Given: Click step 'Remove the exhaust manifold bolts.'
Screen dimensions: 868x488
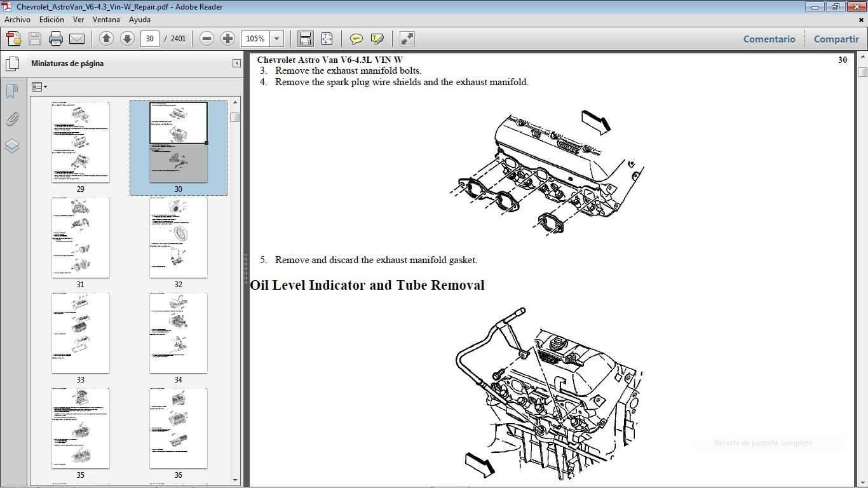Looking at the screenshot, I should 348,71.
